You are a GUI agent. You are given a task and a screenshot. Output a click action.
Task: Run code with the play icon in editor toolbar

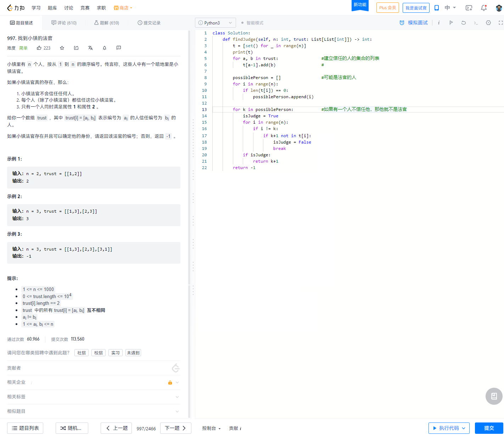point(451,23)
